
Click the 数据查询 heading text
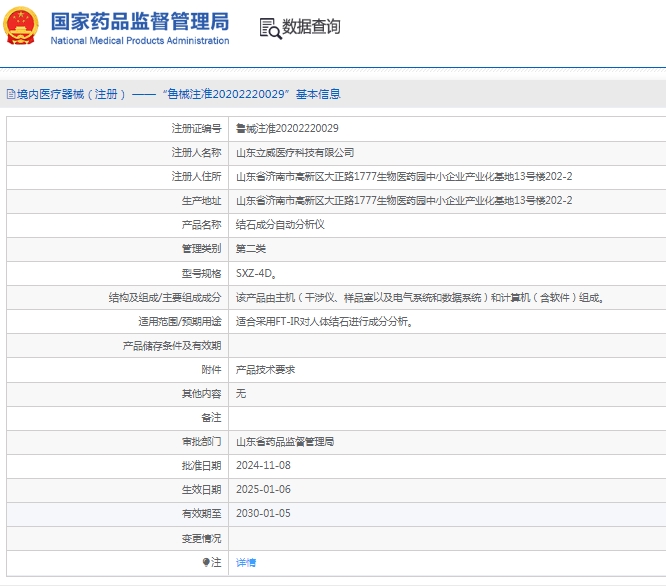(x=311, y=27)
